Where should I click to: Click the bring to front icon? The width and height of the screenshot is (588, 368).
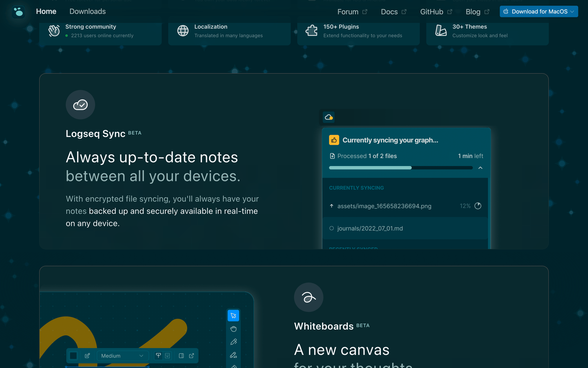(158, 356)
